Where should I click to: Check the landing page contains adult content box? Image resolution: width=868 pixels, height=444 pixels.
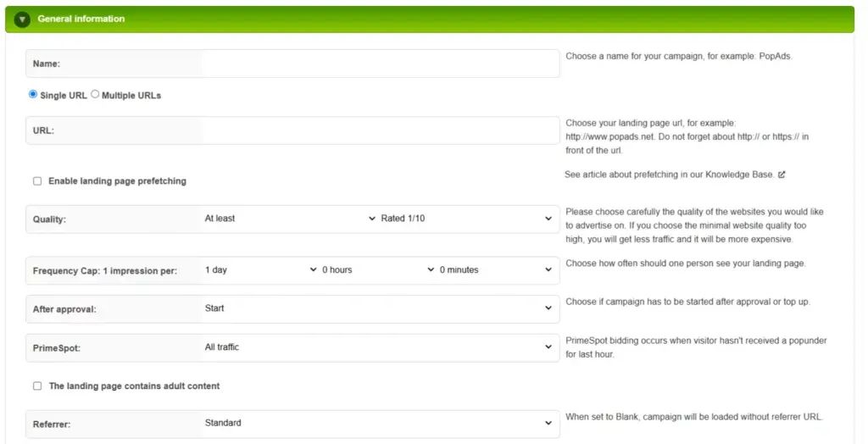37,386
